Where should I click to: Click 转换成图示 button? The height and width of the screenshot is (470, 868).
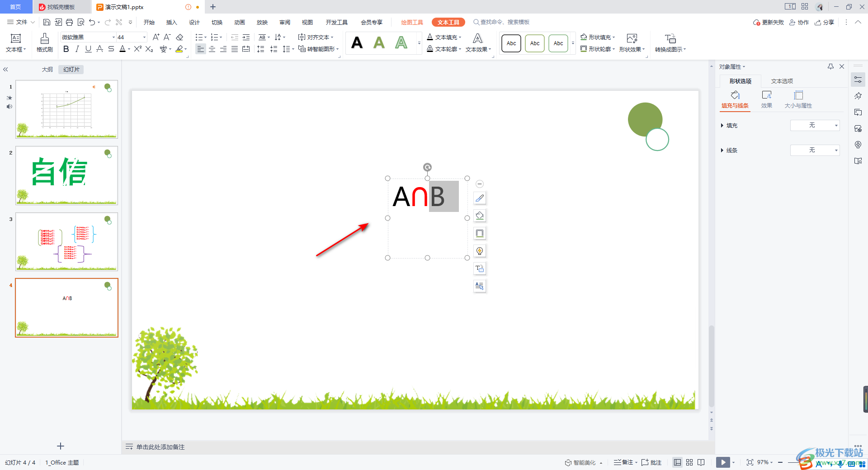[x=670, y=42]
